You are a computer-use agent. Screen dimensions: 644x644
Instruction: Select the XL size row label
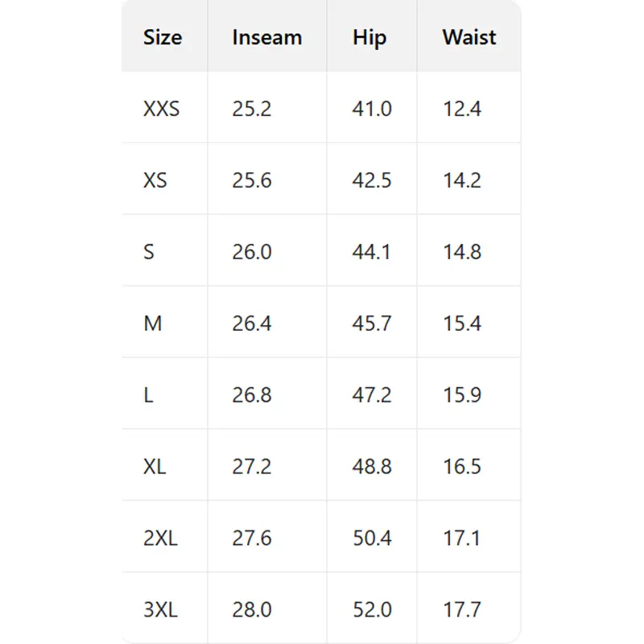click(x=155, y=467)
